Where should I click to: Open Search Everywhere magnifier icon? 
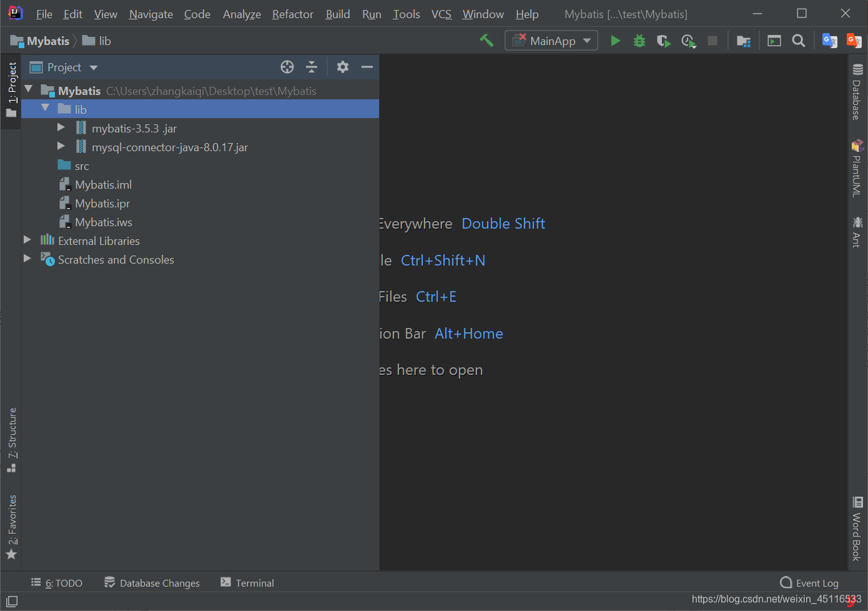pyautogui.click(x=798, y=41)
